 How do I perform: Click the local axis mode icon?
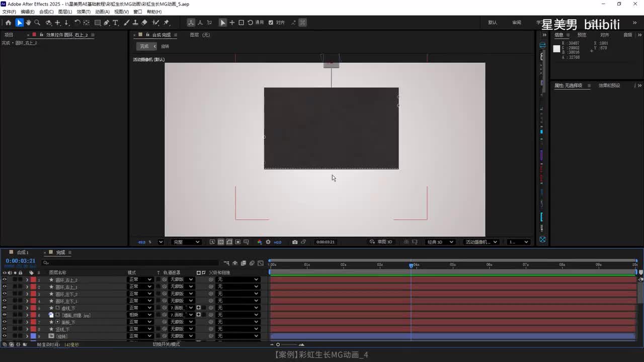[191, 23]
